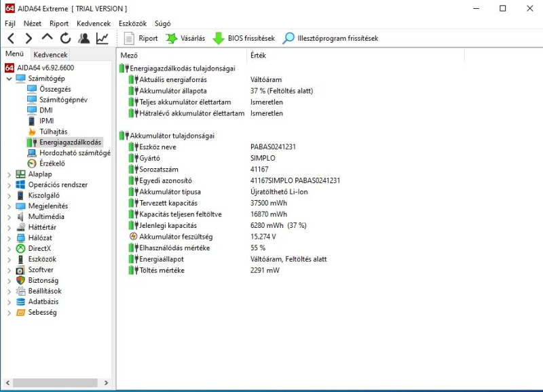
Task: Expand the Háttértár tree node
Action: (x=9, y=228)
